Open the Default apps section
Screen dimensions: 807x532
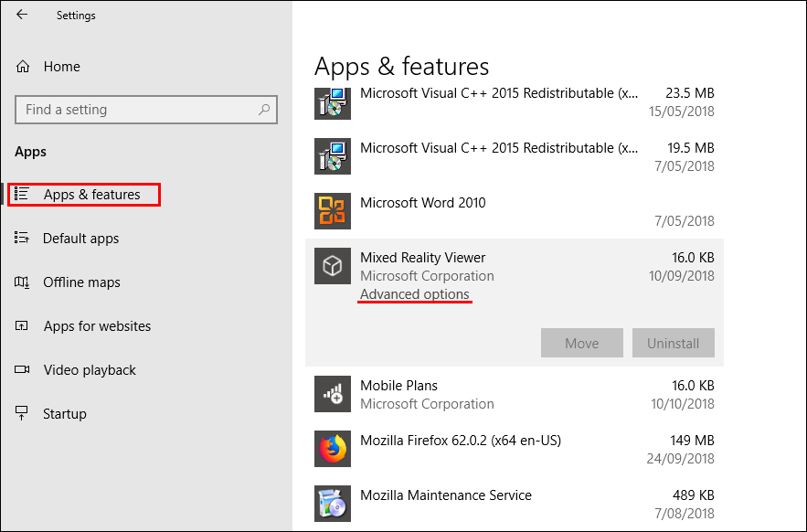click(80, 239)
